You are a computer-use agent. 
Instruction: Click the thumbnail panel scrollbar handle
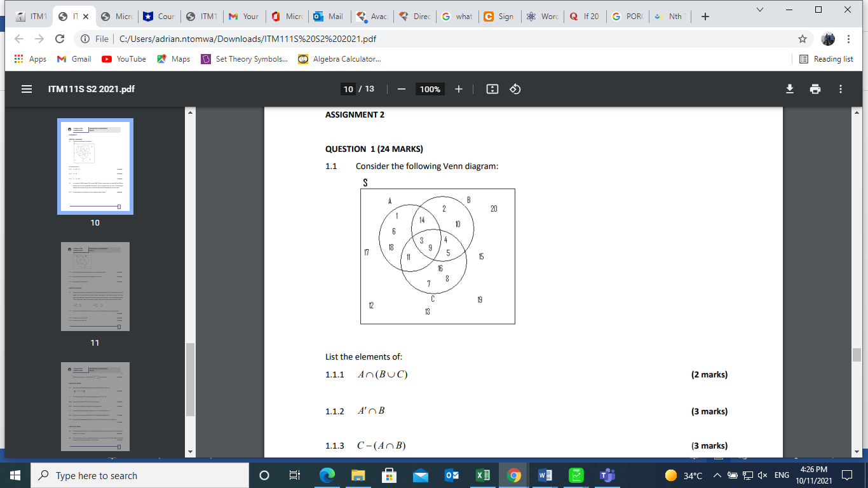189,379
